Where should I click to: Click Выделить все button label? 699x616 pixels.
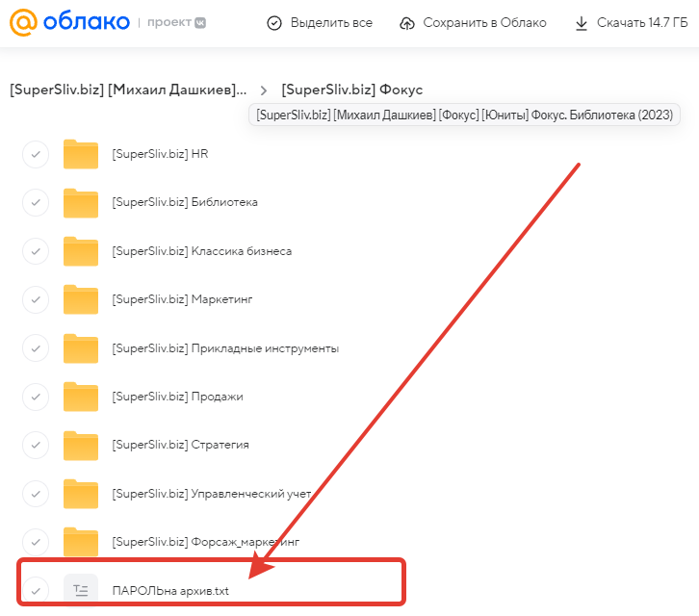[331, 23]
